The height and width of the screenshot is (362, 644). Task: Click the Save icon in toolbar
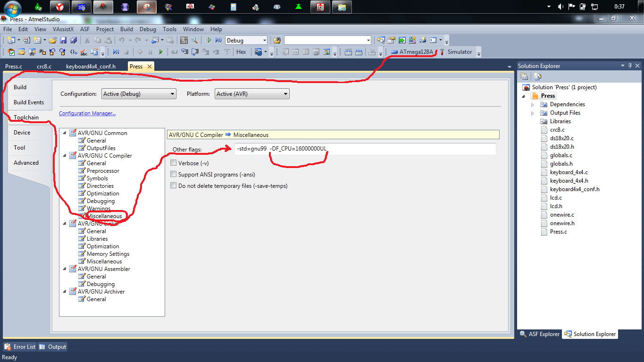tap(62, 40)
